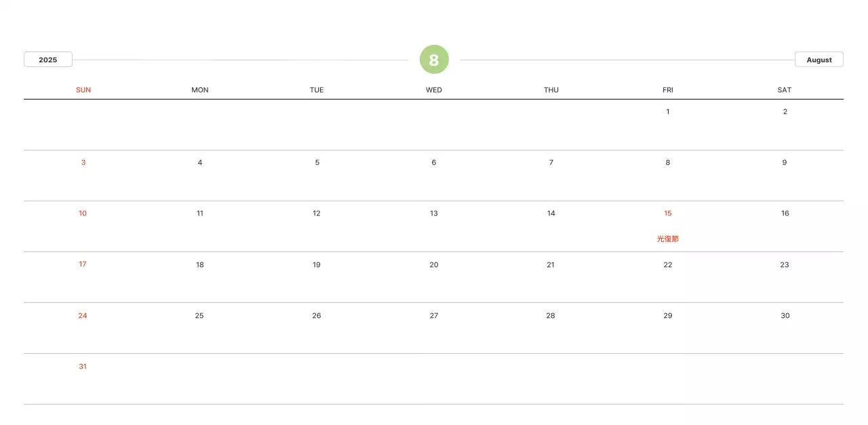Select date 20 in the calendar

(434, 265)
